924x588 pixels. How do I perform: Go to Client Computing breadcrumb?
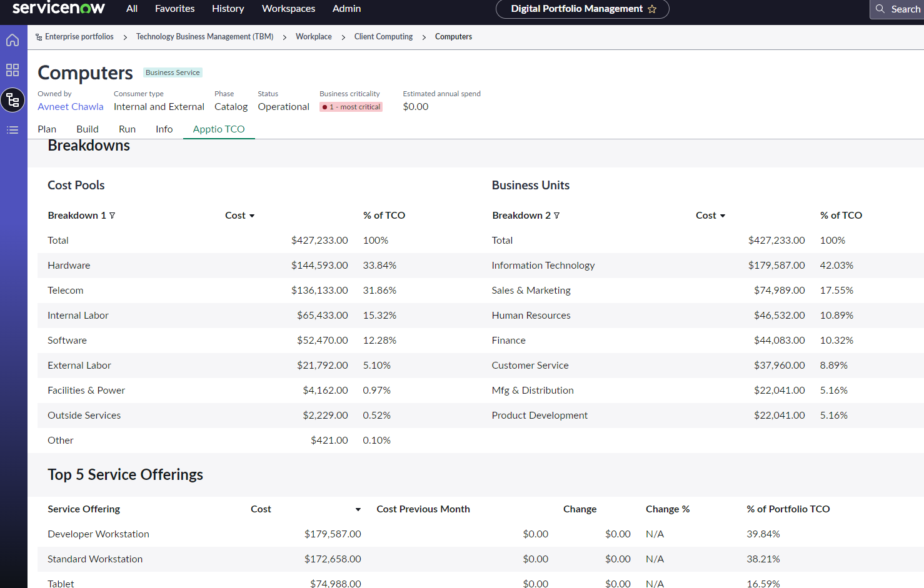pyautogui.click(x=383, y=37)
